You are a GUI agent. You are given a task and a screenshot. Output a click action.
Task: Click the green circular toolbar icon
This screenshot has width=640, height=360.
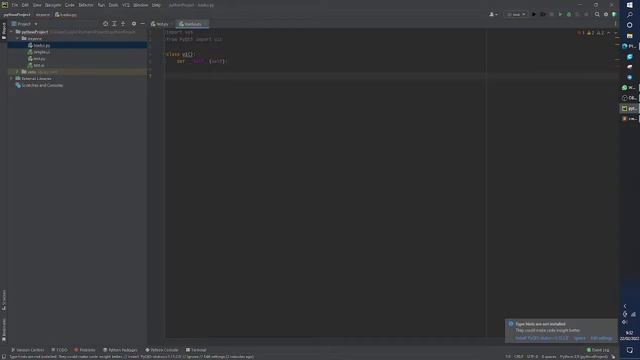(569, 15)
